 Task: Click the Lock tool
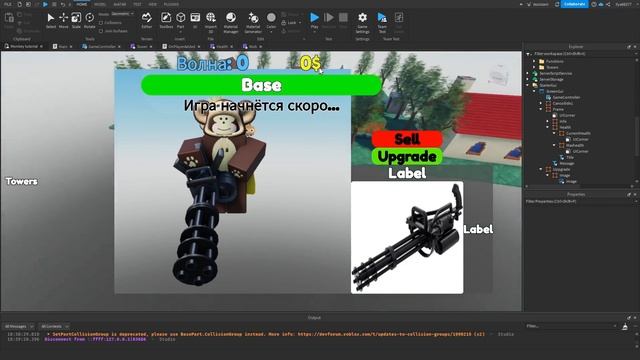point(291,23)
